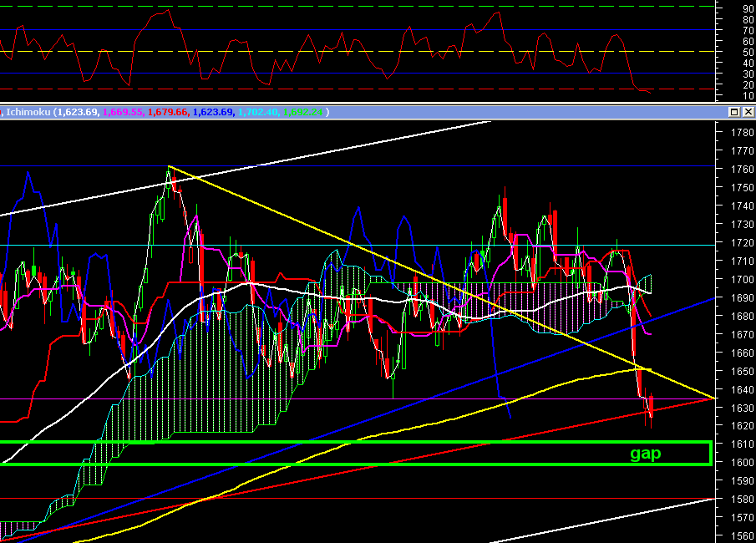Viewport: 756px width, 543px height.
Task: Click the 1700 price axis label
Action: (x=743, y=279)
